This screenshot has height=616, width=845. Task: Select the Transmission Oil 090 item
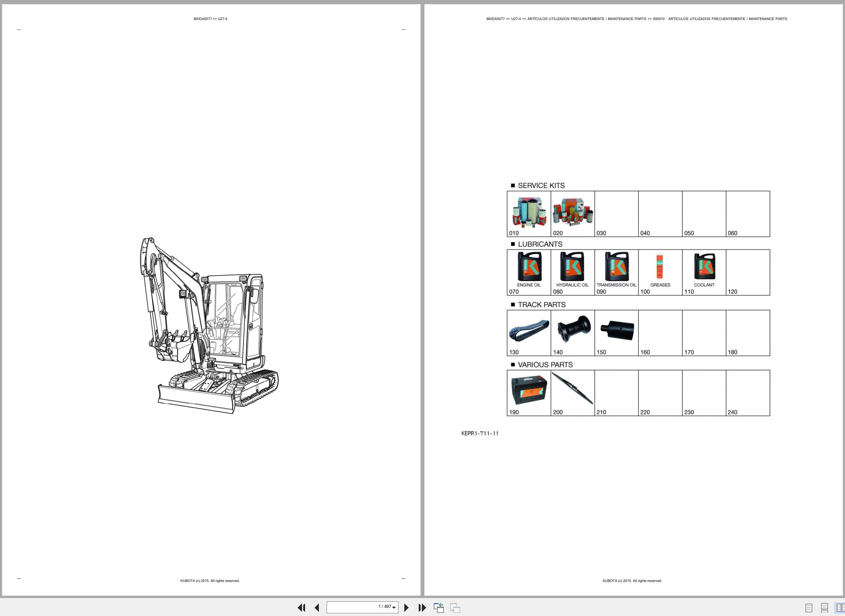(617, 273)
